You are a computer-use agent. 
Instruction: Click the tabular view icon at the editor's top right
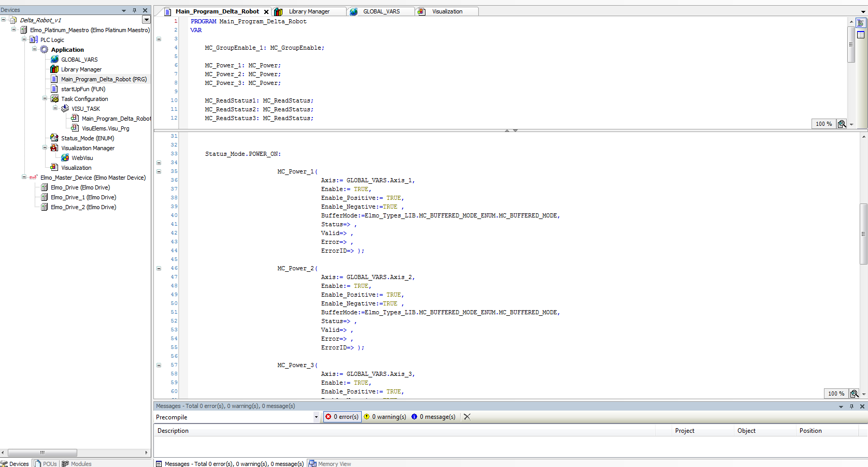[x=861, y=35]
